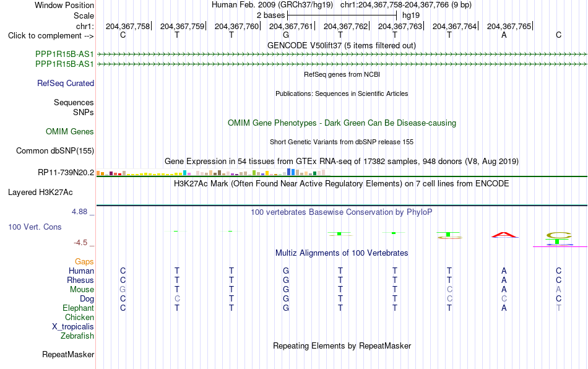Click the RepeatMasker track label
588x369 pixels.
tap(68, 354)
